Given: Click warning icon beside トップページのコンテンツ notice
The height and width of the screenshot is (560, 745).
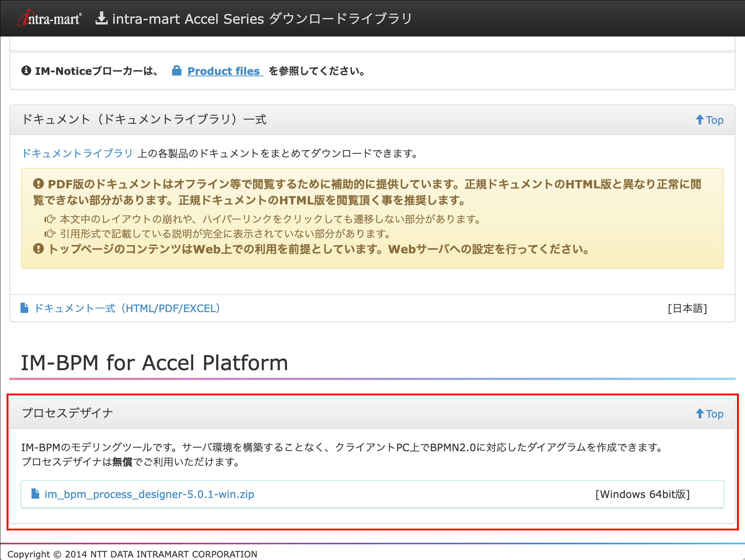Looking at the screenshot, I should (x=38, y=249).
